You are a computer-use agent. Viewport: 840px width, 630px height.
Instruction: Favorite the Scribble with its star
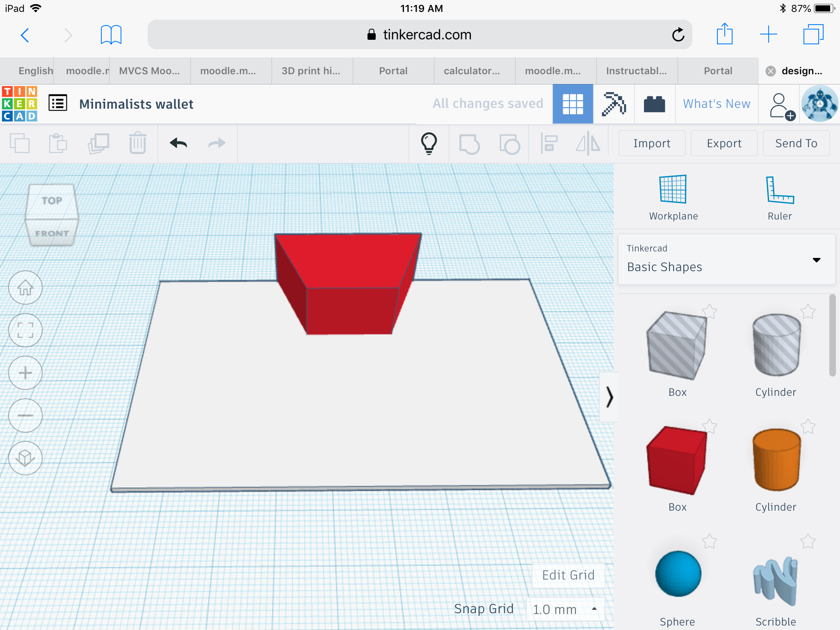(x=808, y=541)
